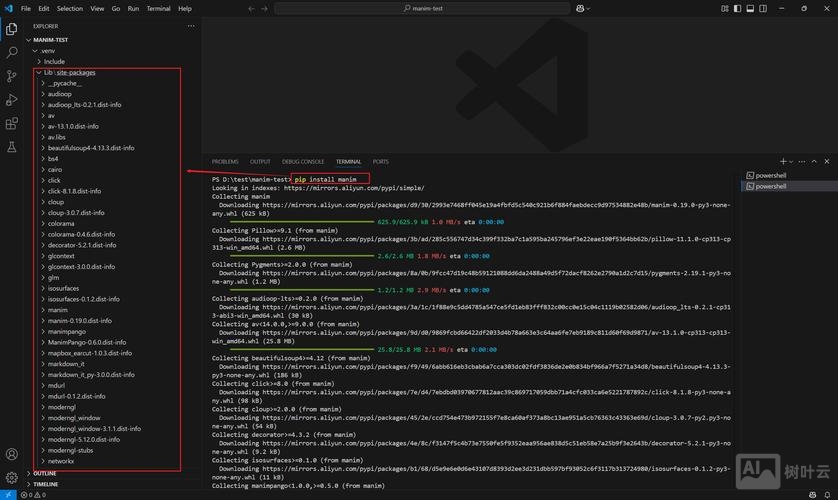Image resolution: width=838 pixels, height=500 pixels.
Task: Expand the OUTLINE section
Action: click(x=45, y=473)
